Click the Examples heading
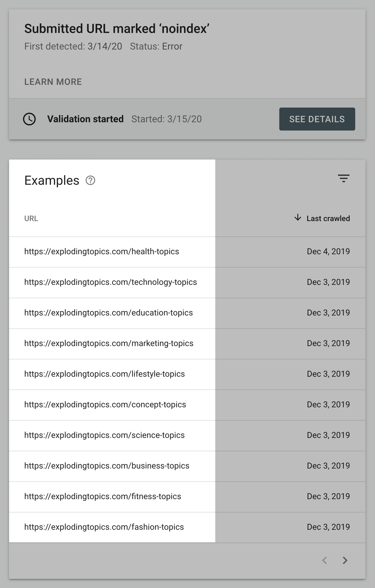This screenshot has width=375, height=588. tap(52, 180)
